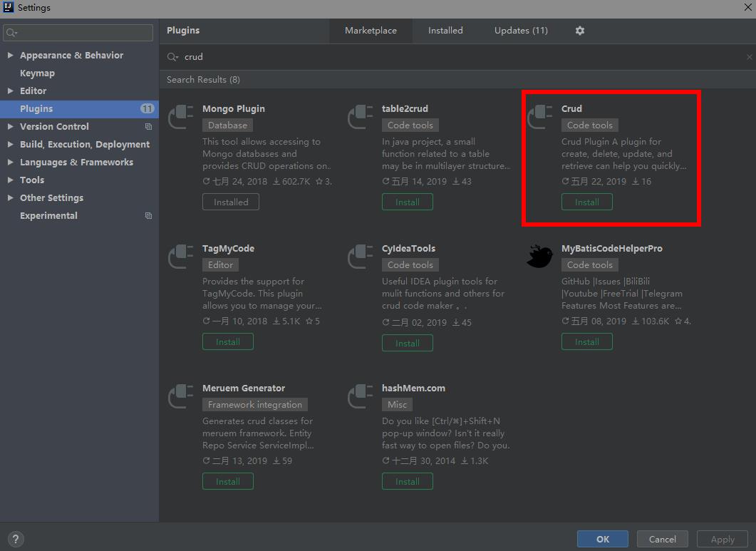Click the settings sidebar search magnifier icon
This screenshot has width=756, height=551.
pyautogui.click(x=11, y=33)
